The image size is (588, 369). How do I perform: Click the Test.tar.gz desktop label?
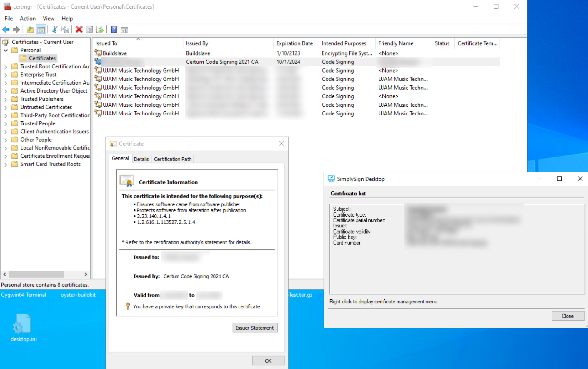(x=300, y=295)
